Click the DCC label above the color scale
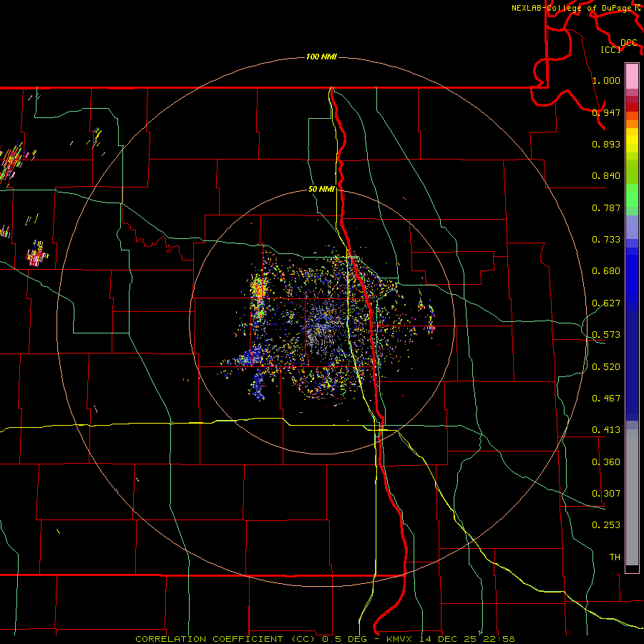This screenshot has height=644, width=644. pyautogui.click(x=628, y=43)
